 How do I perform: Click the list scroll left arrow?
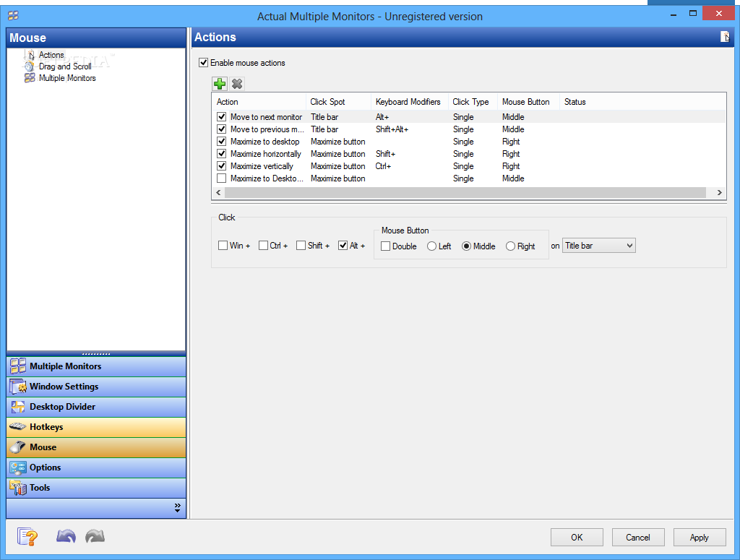(x=218, y=192)
